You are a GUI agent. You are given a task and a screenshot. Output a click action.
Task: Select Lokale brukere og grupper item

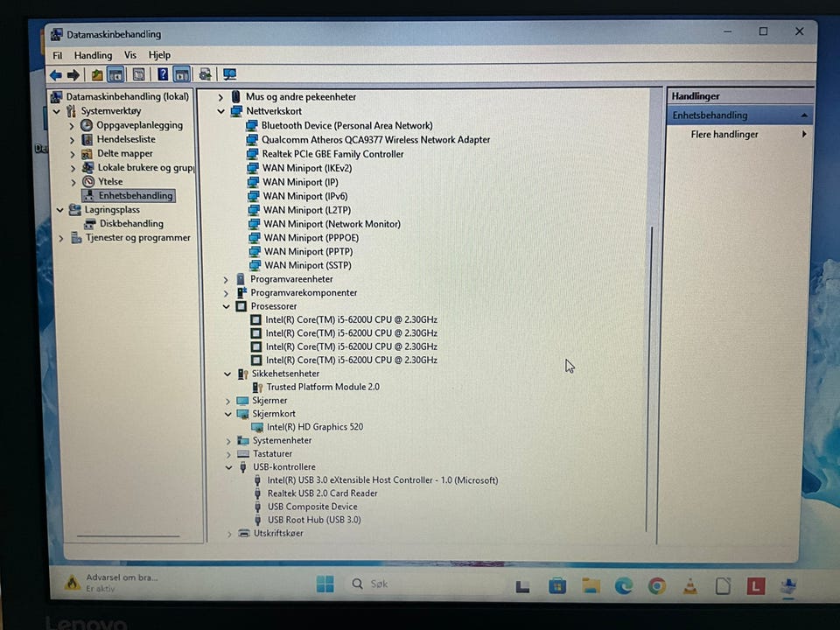(x=145, y=168)
